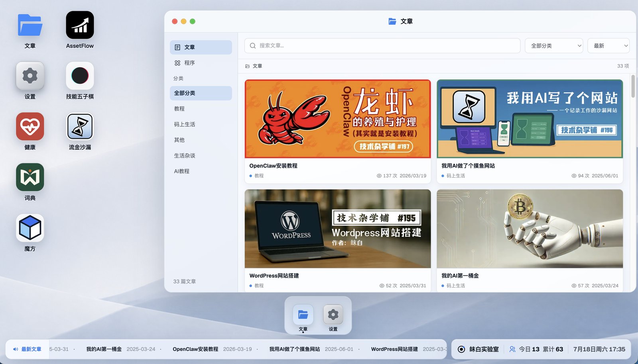Image resolution: width=638 pixels, height=364 pixels.
Task: Click the eye icon on 我的AI第一桶金 card
Action: coord(574,286)
